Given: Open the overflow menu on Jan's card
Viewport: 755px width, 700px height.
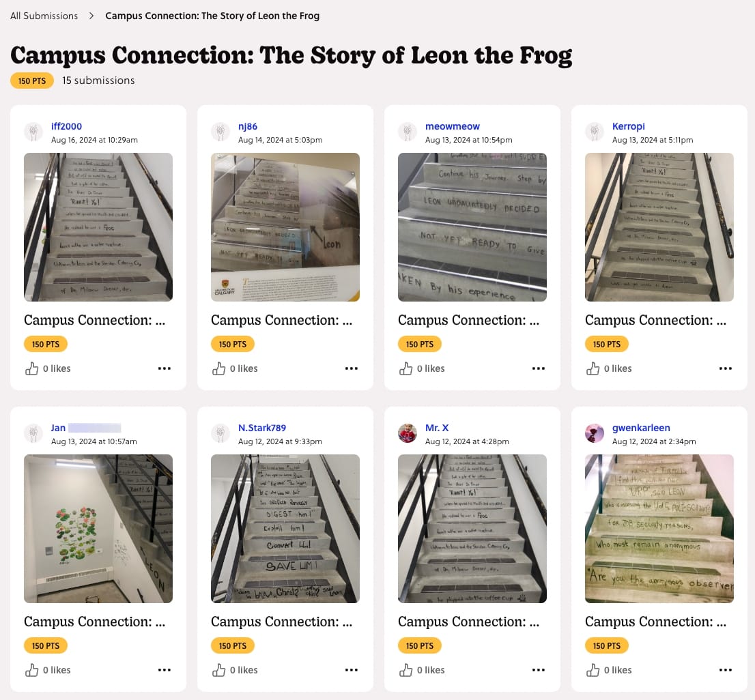Looking at the screenshot, I should (165, 669).
